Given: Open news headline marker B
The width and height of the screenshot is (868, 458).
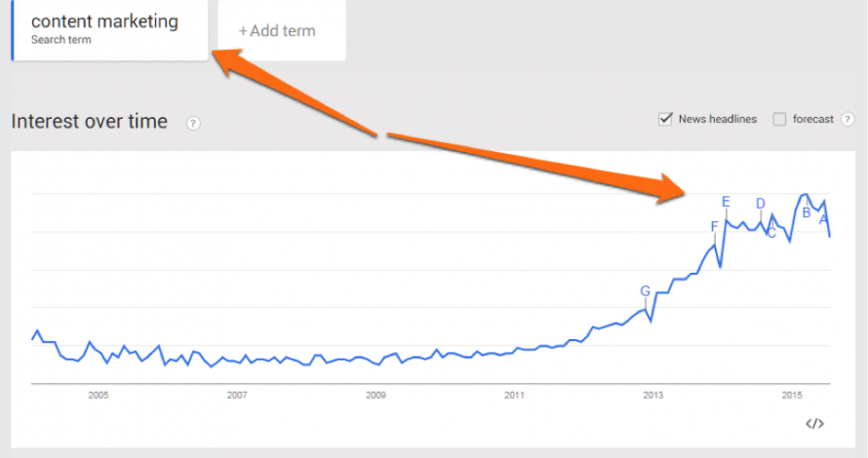Looking at the screenshot, I should point(807,212).
